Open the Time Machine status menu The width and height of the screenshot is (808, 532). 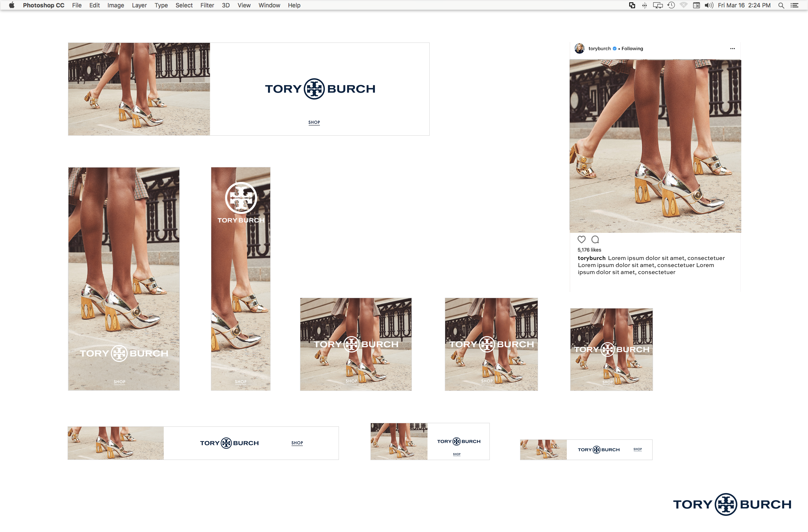click(671, 5)
